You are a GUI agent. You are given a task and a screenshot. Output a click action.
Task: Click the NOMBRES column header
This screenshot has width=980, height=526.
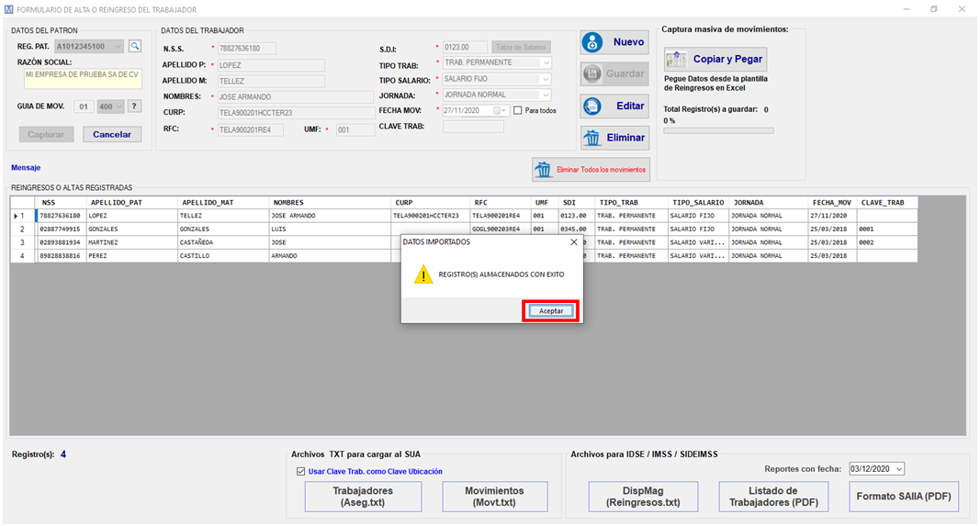[330, 202]
